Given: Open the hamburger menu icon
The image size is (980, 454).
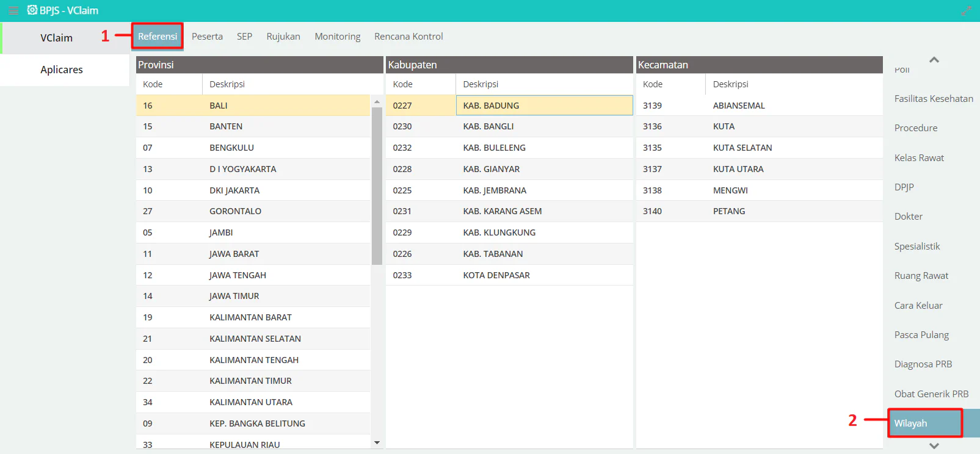Looking at the screenshot, I should (x=13, y=10).
